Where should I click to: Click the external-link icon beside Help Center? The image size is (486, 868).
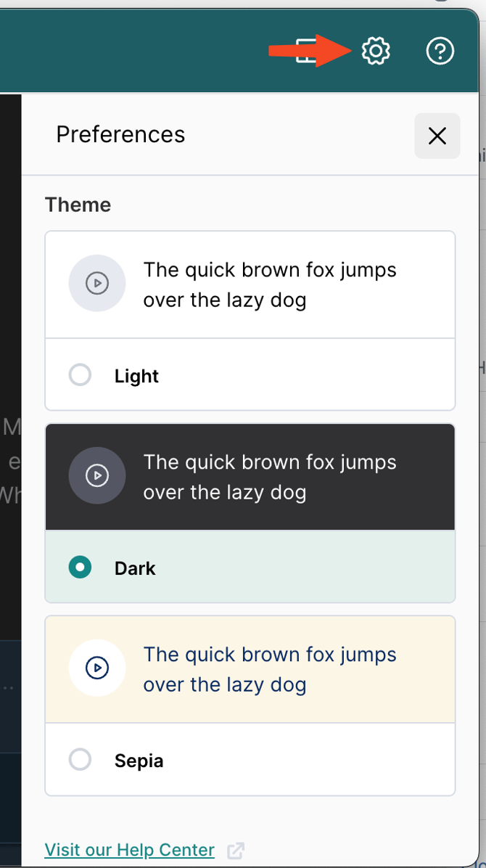click(235, 850)
